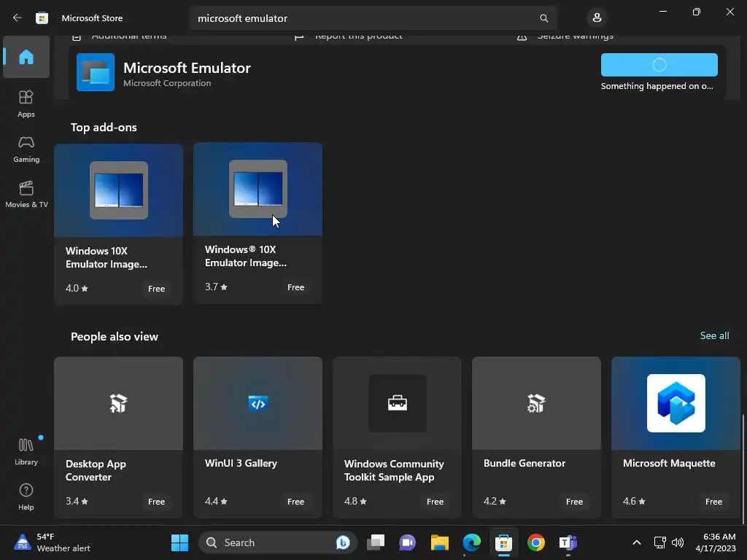The width and height of the screenshot is (747, 560).
Task: Click the blue loading install button
Action: pos(659,65)
